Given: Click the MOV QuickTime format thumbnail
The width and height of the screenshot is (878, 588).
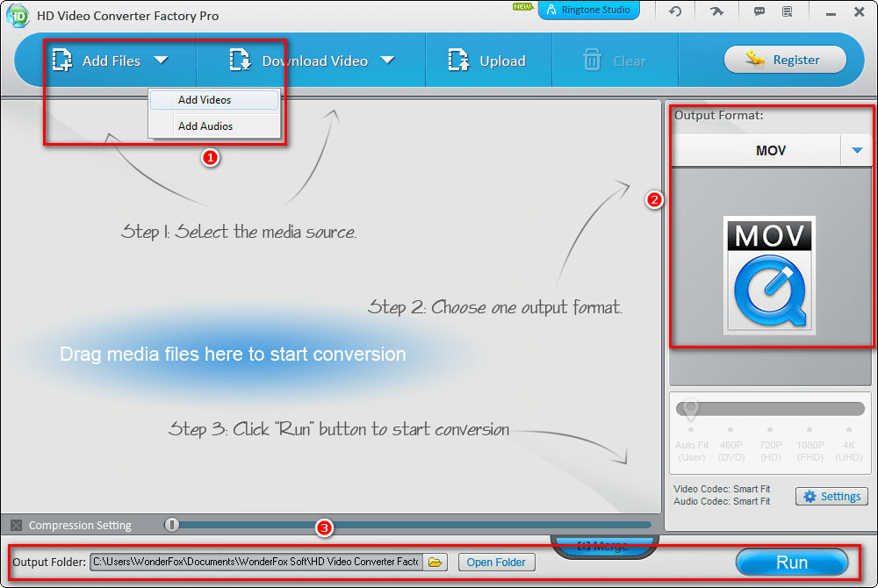Looking at the screenshot, I should click(x=769, y=275).
